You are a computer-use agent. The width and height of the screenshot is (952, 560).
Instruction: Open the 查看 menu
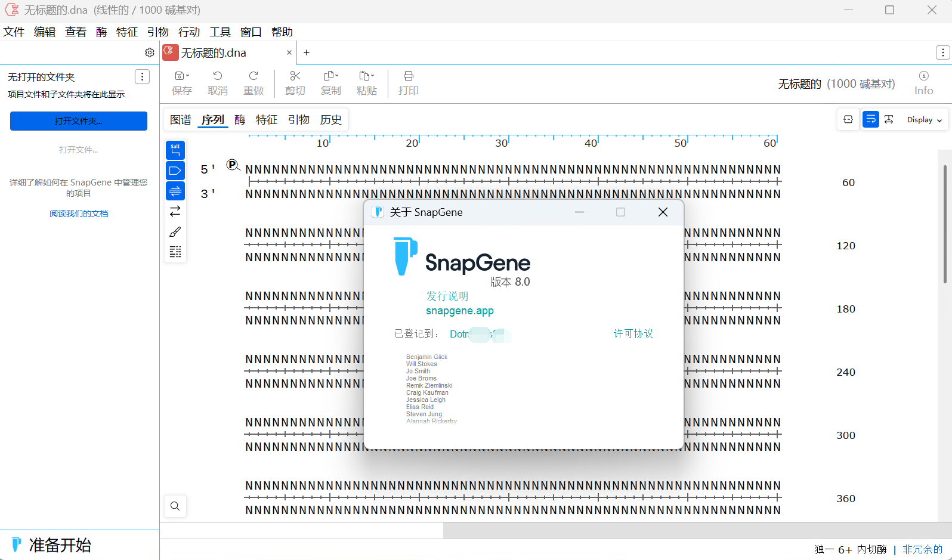(x=76, y=32)
